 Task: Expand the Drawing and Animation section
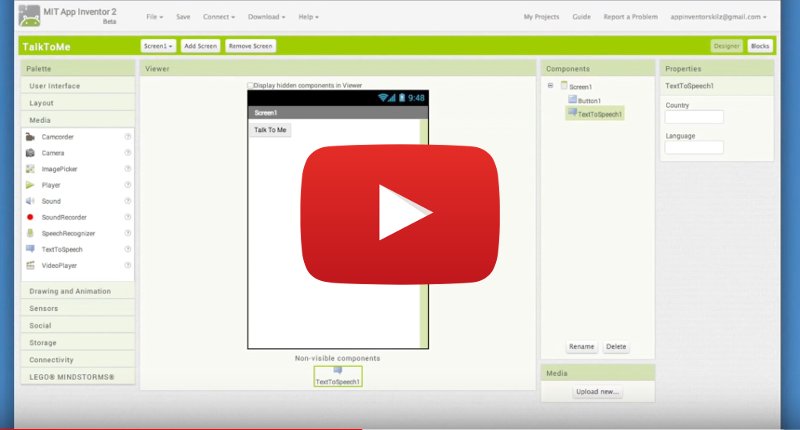(x=78, y=291)
